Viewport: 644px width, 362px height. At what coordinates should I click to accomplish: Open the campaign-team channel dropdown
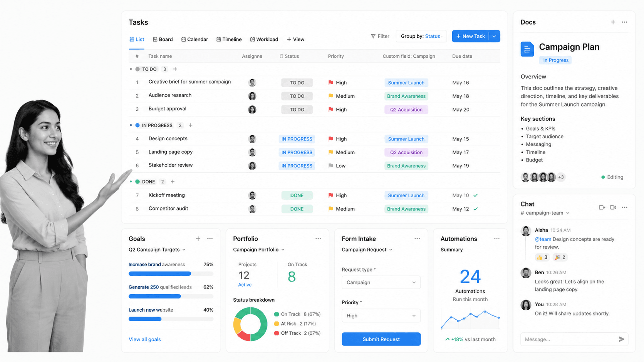[545, 213]
